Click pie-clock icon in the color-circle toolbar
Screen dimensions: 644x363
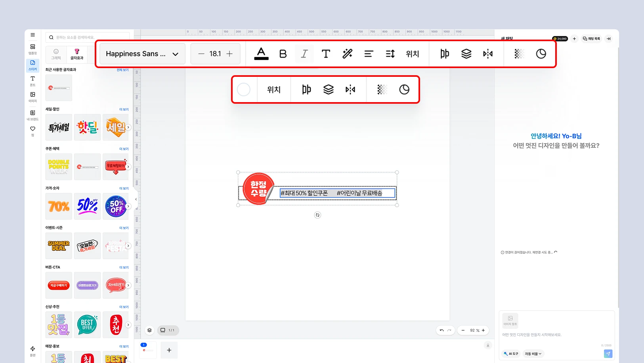click(x=404, y=89)
